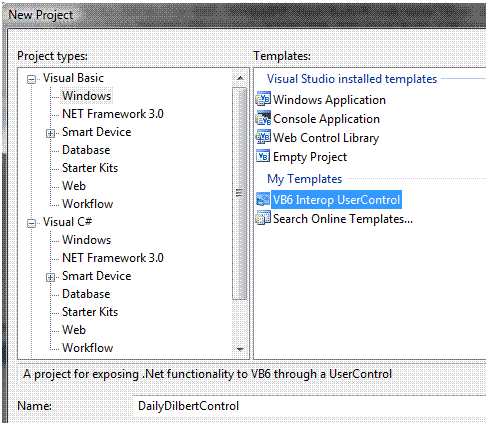Screen dimensions: 488x425
Task: Open the Search Online Templates icon
Action: (263, 219)
